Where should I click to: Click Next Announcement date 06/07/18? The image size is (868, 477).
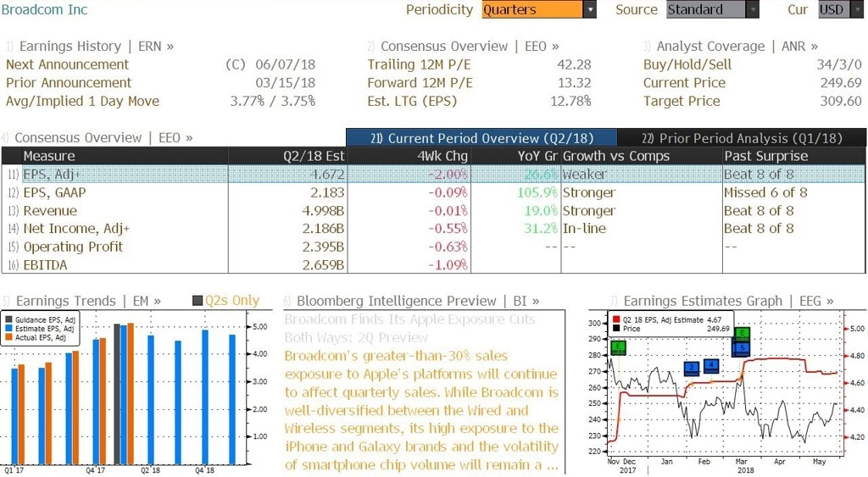[285, 64]
